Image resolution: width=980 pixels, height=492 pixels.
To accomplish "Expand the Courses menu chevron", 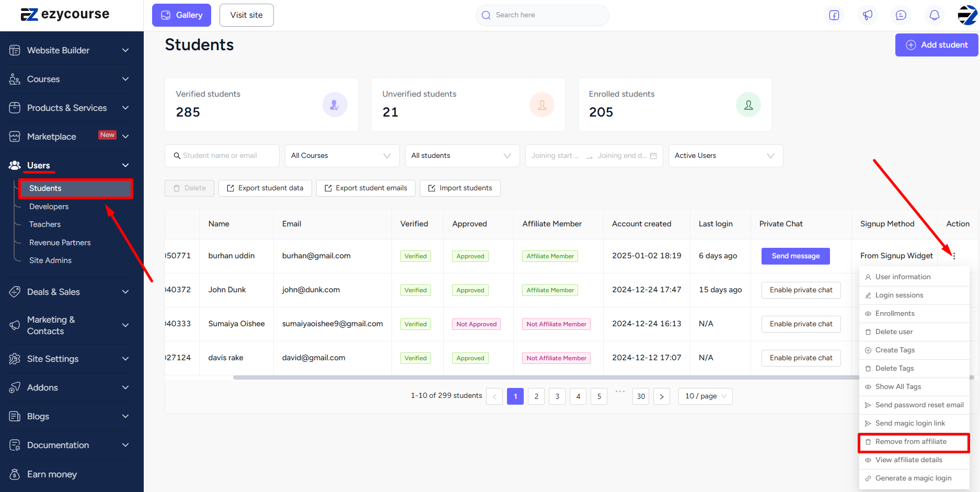I will [125, 79].
